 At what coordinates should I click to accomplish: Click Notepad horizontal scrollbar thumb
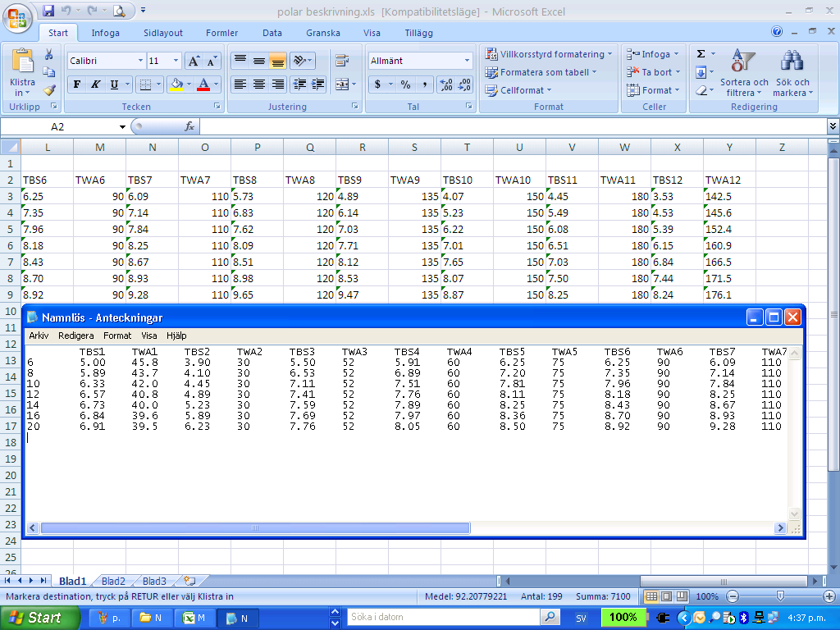pyautogui.click(x=255, y=528)
